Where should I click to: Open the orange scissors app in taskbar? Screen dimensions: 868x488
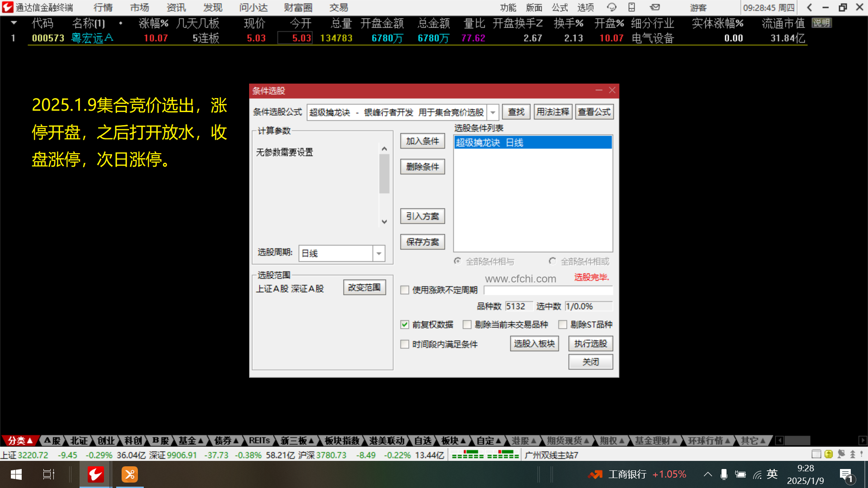click(130, 474)
